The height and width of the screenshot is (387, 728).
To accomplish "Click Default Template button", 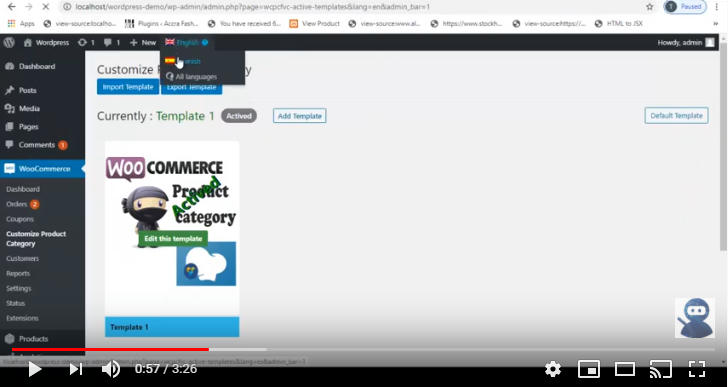I will click(676, 116).
